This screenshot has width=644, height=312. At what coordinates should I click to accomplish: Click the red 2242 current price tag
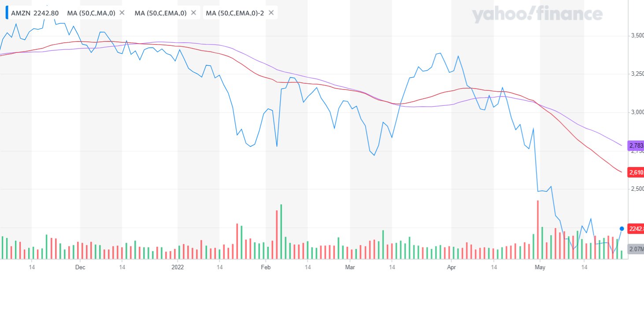[x=637, y=229]
